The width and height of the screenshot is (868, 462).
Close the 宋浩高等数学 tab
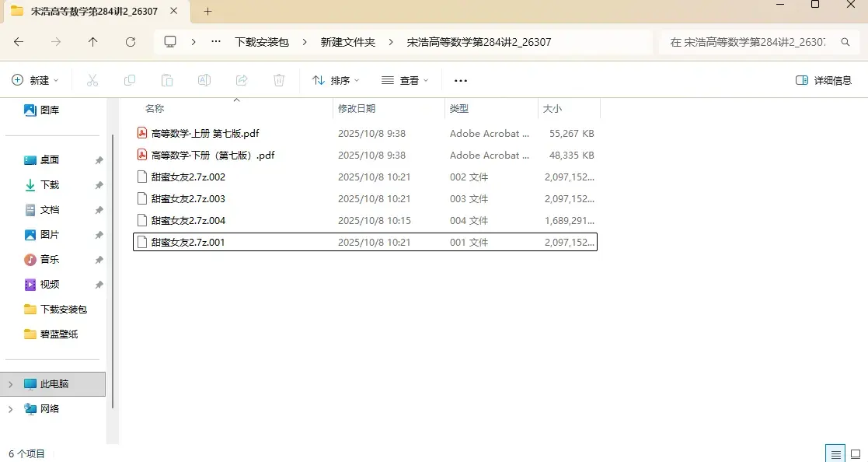[174, 11]
